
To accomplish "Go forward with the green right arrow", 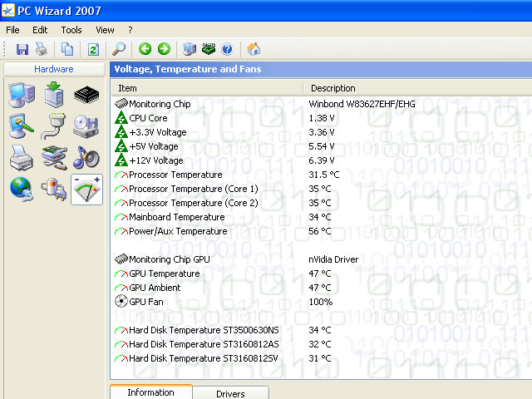I will (x=165, y=49).
